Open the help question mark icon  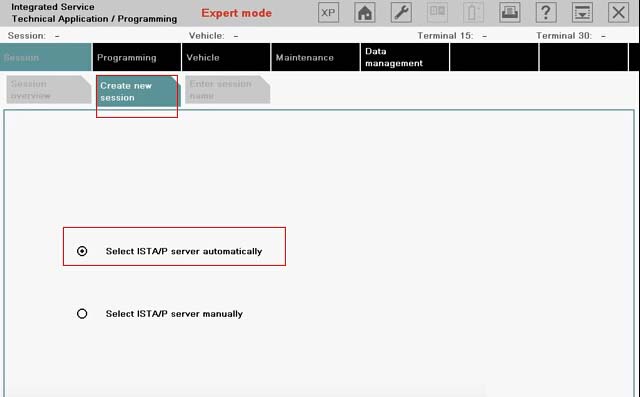click(546, 13)
